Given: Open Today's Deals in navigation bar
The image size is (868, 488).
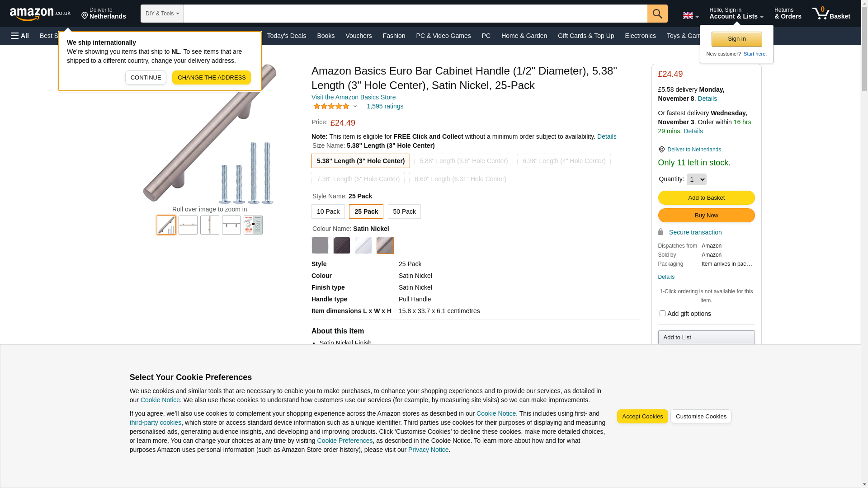Looking at the screenshot, I should click(x=286, y=36).
